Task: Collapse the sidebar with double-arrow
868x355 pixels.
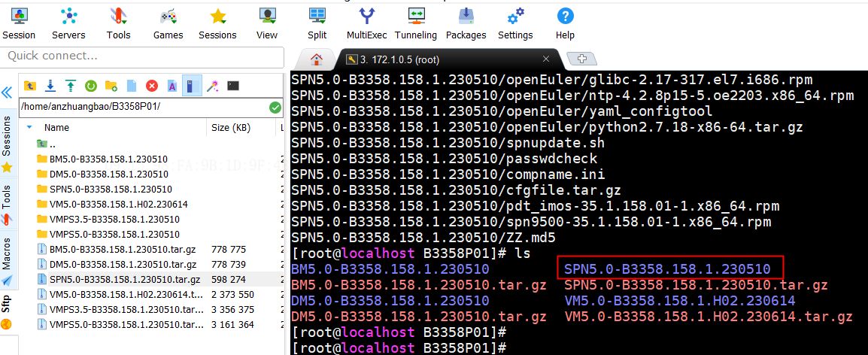Action: tap(8, 93)
